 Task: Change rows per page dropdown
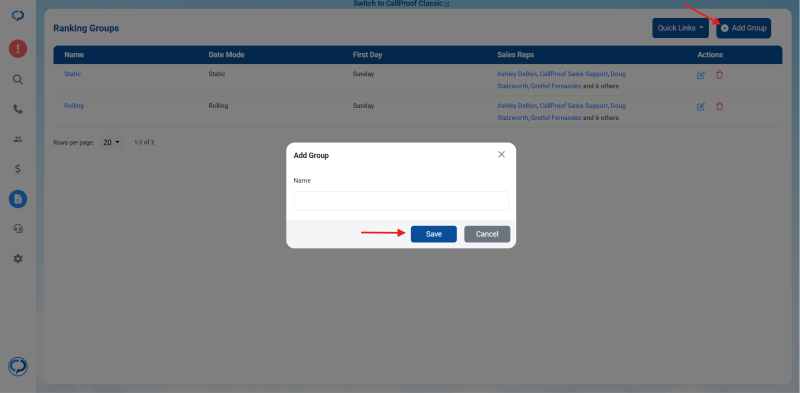(x=111, y=142)
